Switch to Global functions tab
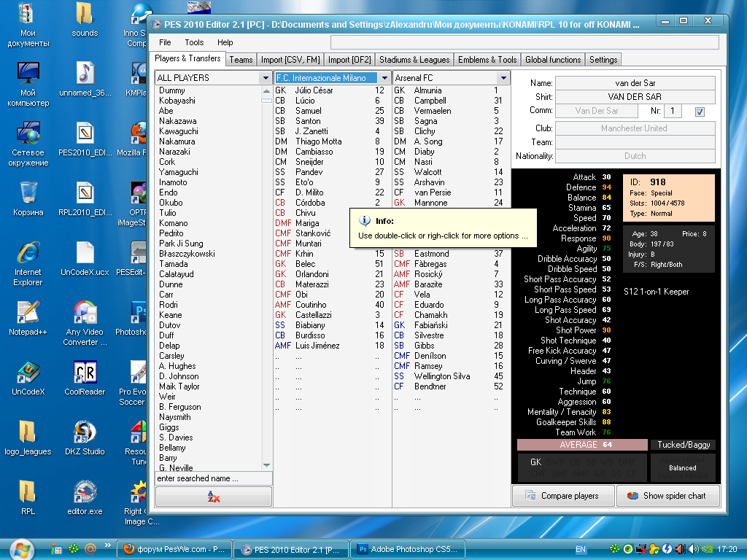The image size is (747, 560). pyautogui.click(x=553, y=60)
